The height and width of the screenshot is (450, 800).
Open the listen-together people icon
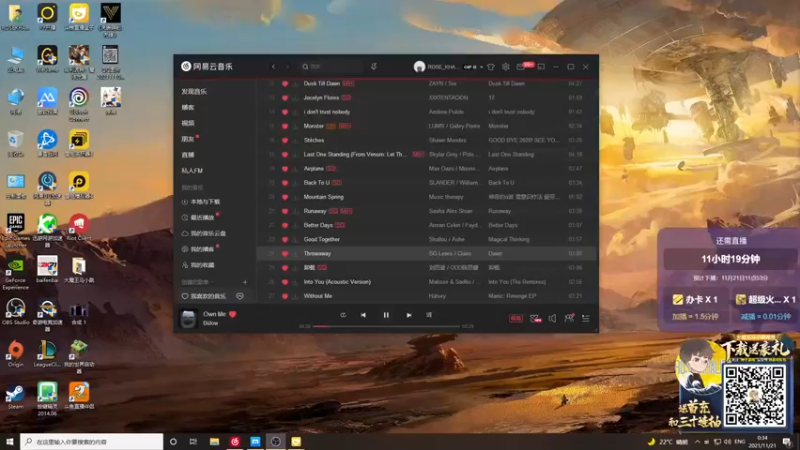[x=569, y=318]
